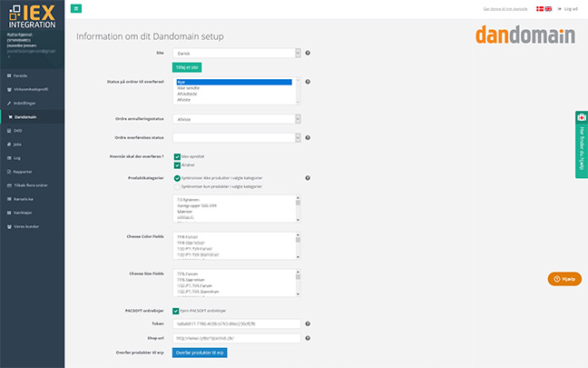Click the 'Tilføj et site' button
588x368 pixels.
click(x=187, y=67)
